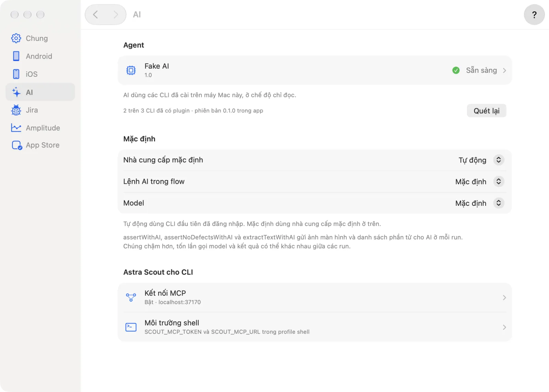Switch to the Android settings section
This screenshot has height=392, width=549.
point(40,56)
